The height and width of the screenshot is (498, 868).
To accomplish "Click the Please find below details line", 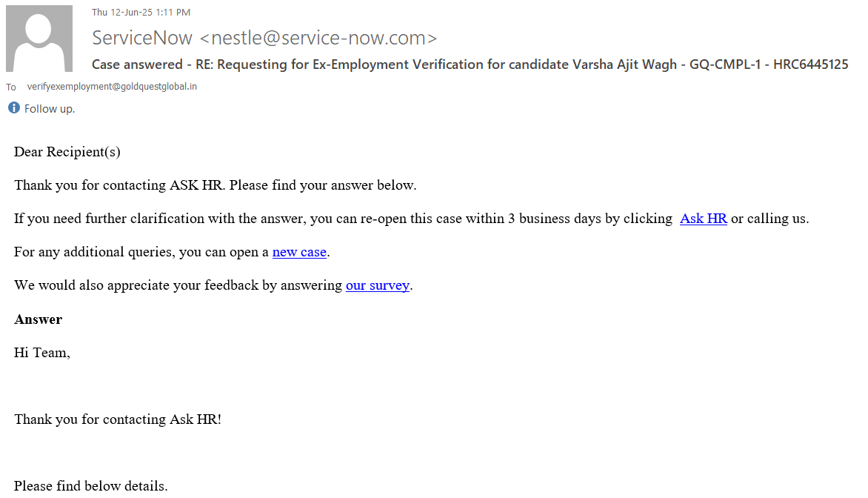I will point(91,486).
